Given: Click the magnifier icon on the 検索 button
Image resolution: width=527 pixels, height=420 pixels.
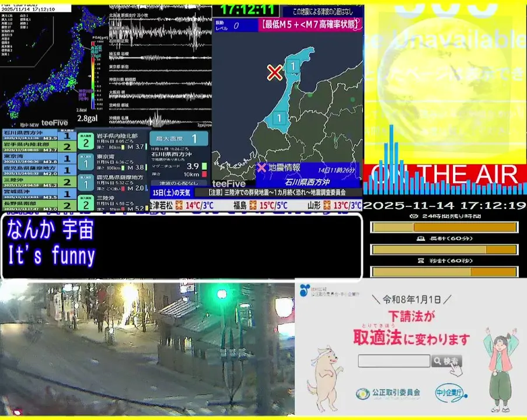Looking at the screenshot, I should (437, 361).
